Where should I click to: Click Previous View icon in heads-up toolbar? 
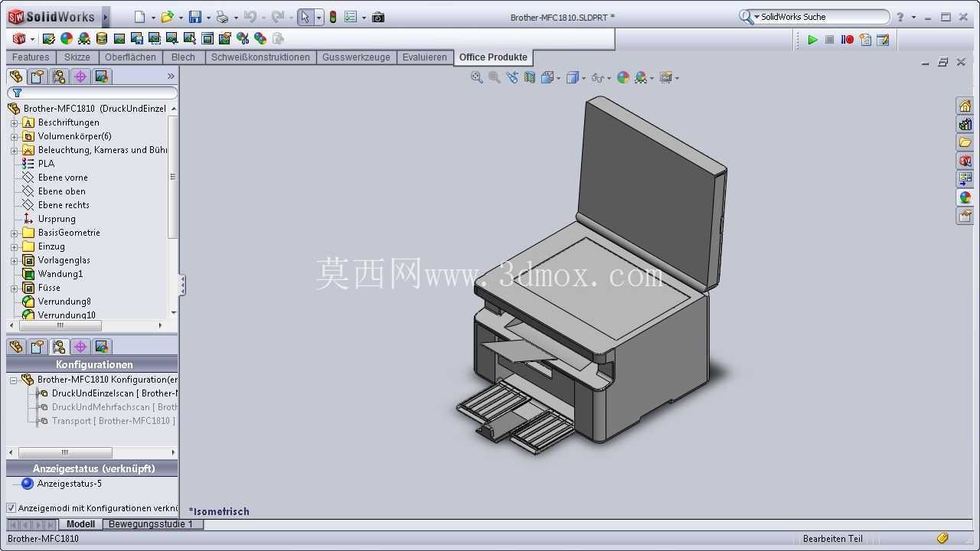tap(512, 77)
